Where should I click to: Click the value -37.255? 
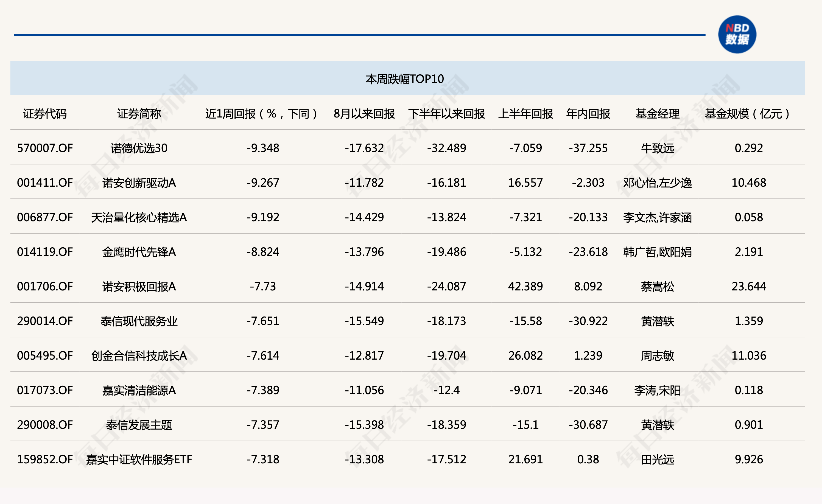point(588,148)
